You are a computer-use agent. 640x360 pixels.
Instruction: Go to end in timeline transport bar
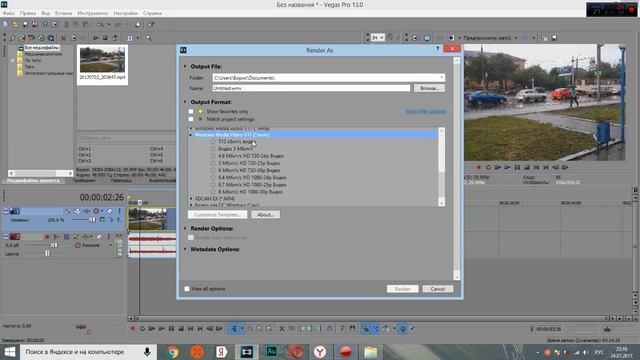point(200,329)
